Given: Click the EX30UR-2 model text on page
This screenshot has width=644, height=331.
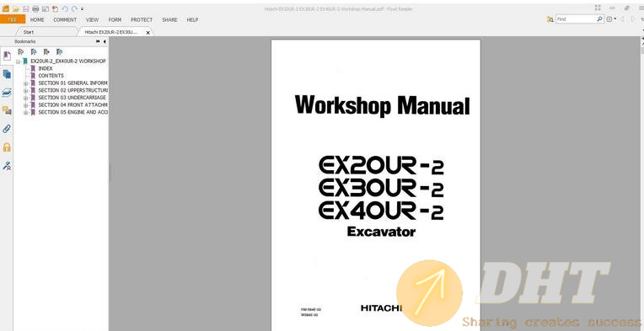Looking at the screenshot, I should (381, 189).
